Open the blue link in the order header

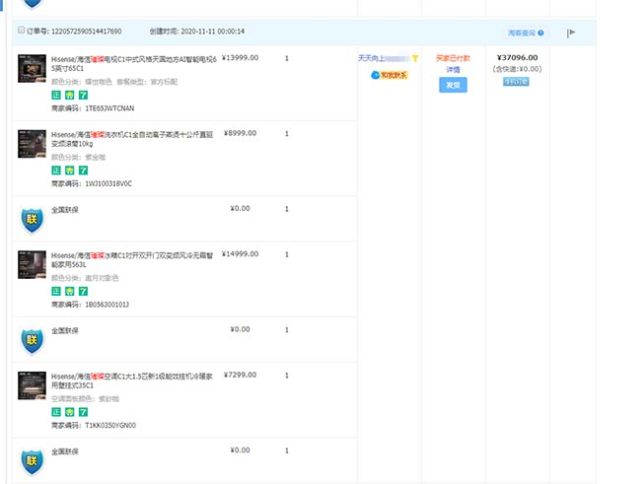[x=522, y=33]
